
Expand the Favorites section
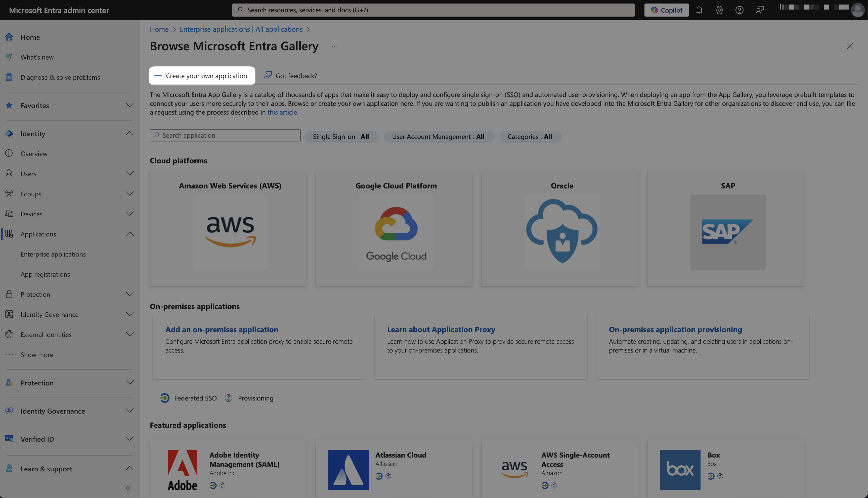click(x=129, y=105)
